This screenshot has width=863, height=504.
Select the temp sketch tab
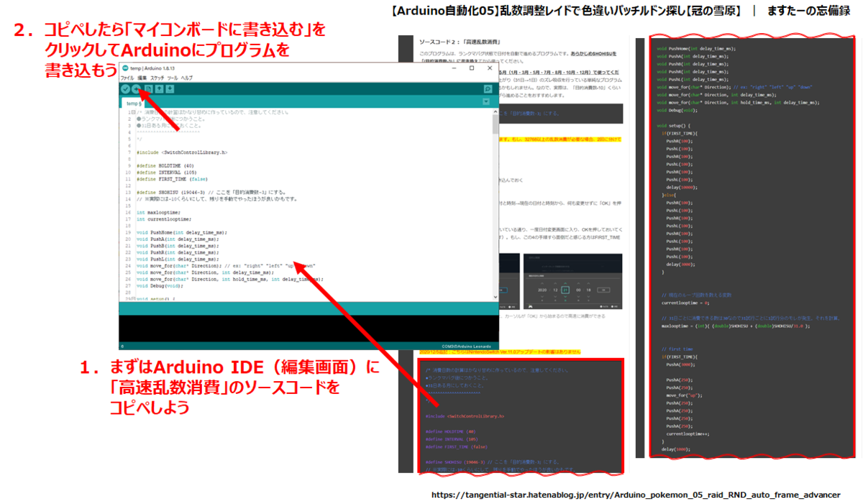133,103
